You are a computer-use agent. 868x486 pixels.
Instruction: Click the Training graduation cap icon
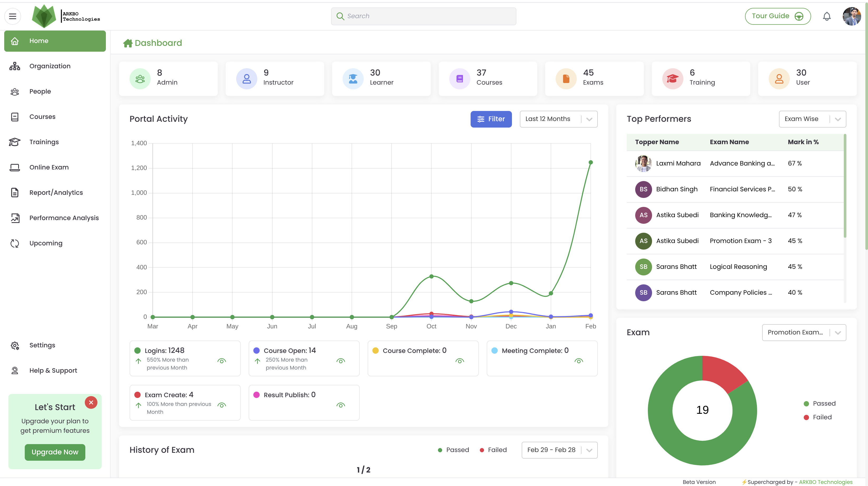pyautogui.click(x=672, y=79)
